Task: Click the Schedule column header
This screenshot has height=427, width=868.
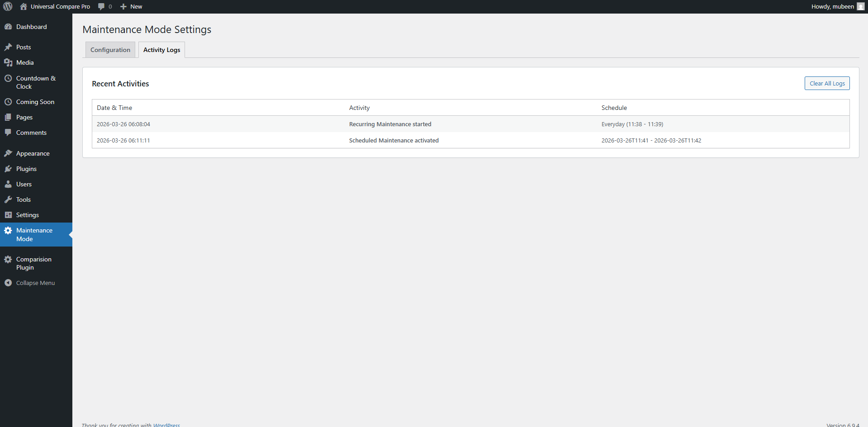Action: point(614,108)
